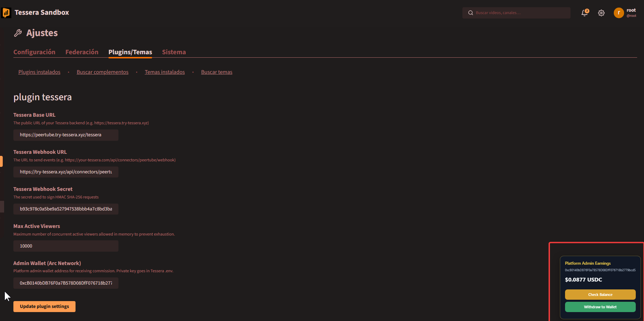644x321 pixels.
Task: Open the Buscar complementos link
Action: pyautogui.click(x=103, y=72)
